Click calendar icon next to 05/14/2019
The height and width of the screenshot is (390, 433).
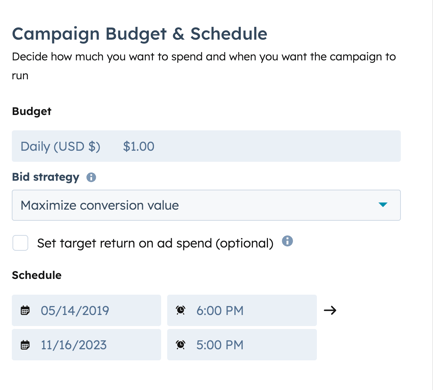click(25, 310)
